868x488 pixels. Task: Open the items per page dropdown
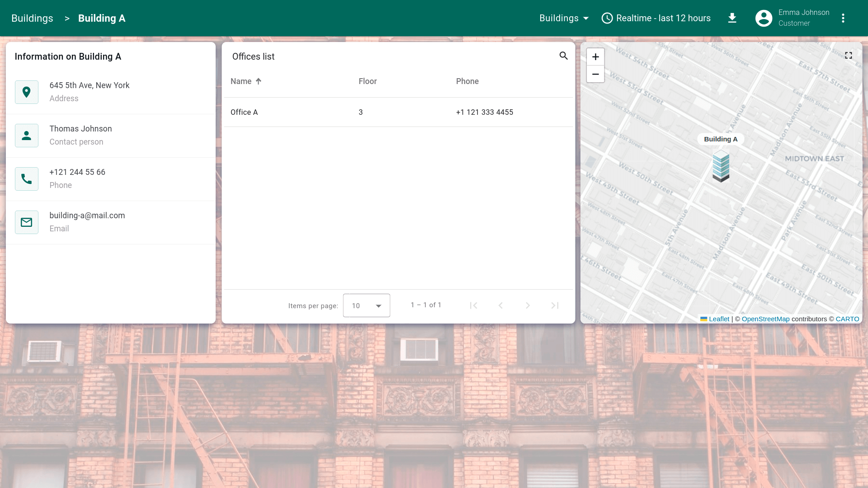(x=366, y=305)
